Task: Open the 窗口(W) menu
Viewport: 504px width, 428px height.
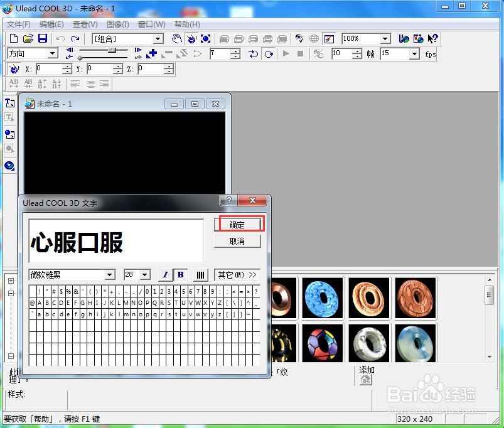Action: (151, 24)
